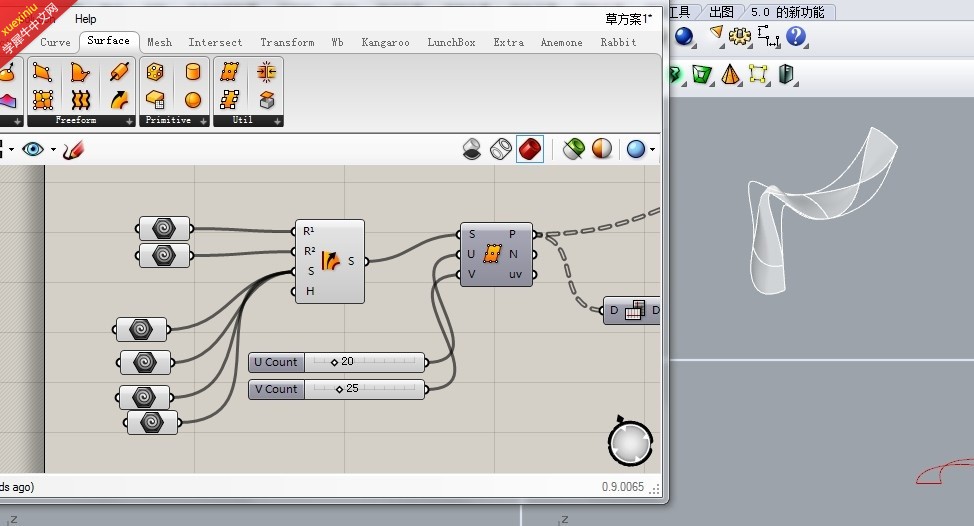Open the Intersect tab

(215, 42)
